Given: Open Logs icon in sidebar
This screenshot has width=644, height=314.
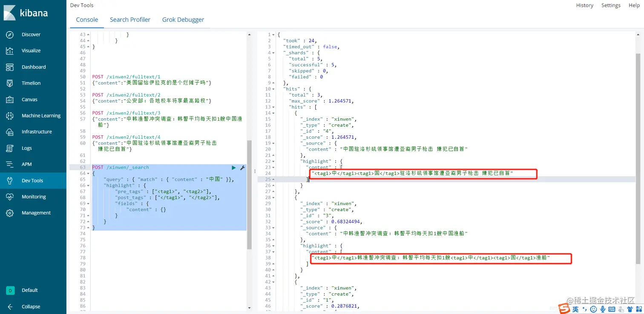Looking at the screenshot, I should (10, 148).
